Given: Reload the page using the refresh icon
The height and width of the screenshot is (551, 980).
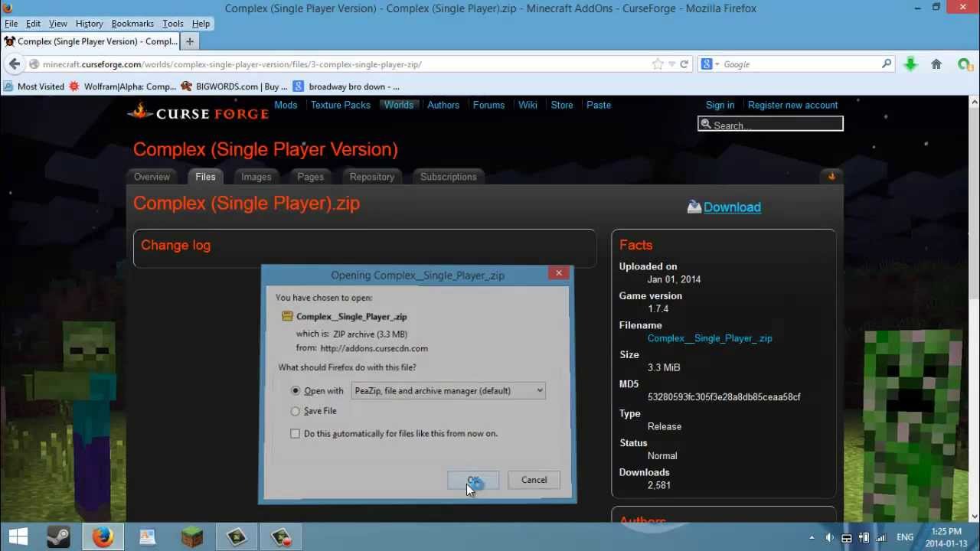Looking at the screenshot, I should (x=684, y=64).
